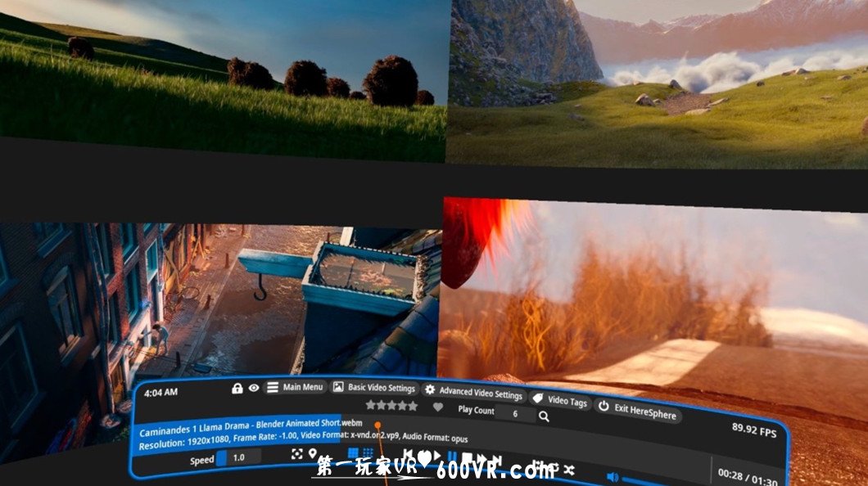
Task: Click the Caminandes 1 Llama Drama filename
Action: pyautogui.click(x=251, y=427)
